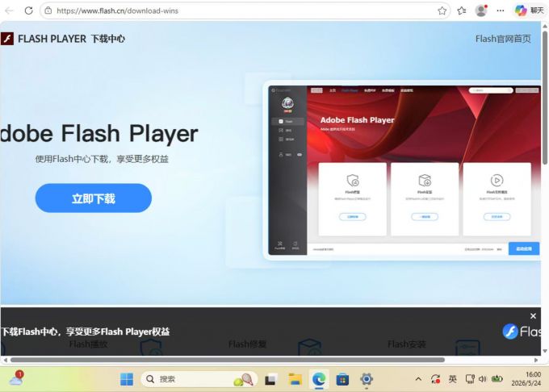Click the browser back arrow

9,10
